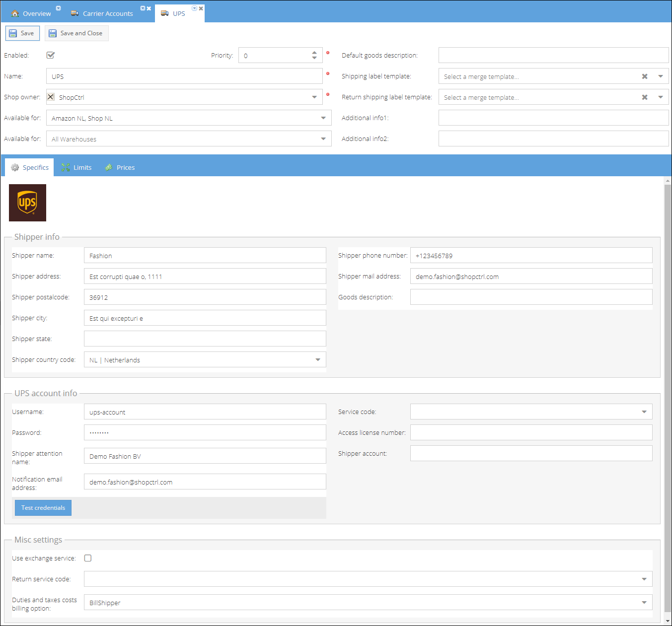Clear the Return shipping label template selection
Viewport: 672px width, 626px height.
645,97
